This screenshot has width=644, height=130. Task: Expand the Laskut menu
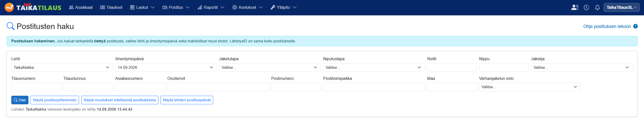tap(142, 7)
